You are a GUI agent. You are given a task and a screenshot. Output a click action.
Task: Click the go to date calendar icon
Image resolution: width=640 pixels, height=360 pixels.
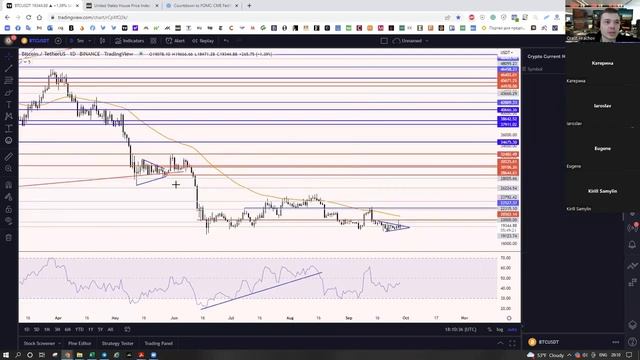pos(127,329)
